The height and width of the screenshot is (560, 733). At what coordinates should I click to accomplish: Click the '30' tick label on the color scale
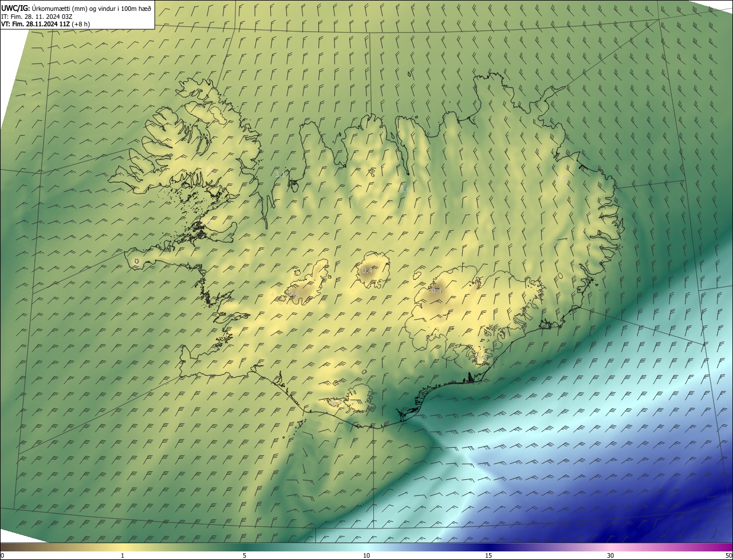610,555
